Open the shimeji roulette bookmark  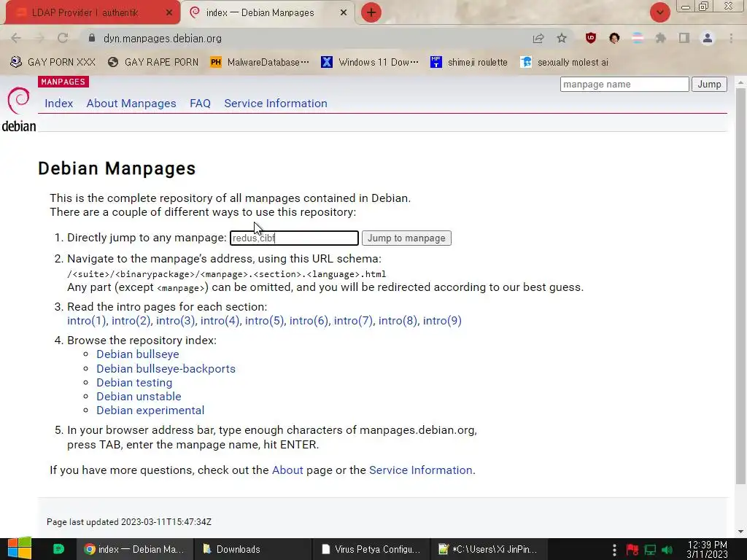coord(469,62)
